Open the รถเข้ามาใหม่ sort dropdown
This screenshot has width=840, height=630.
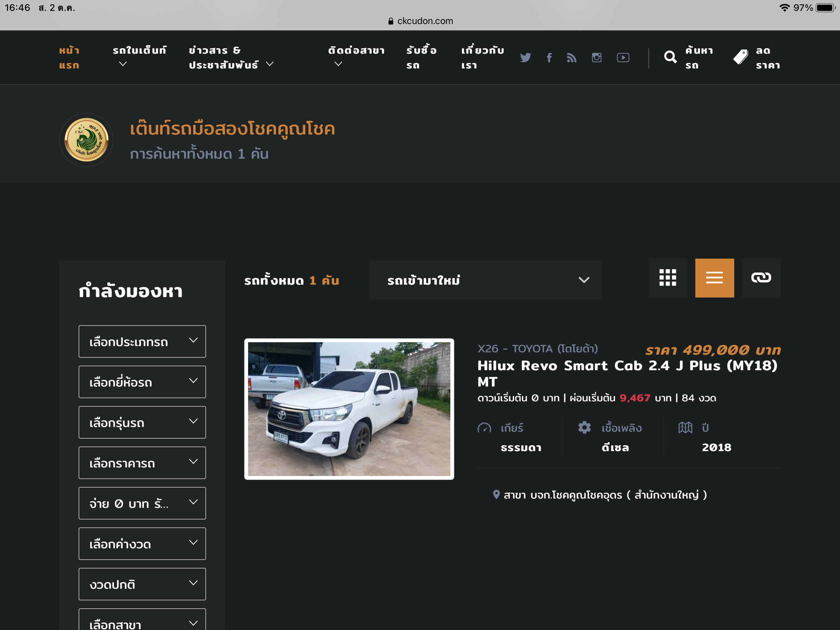click(x=485, y=280)
